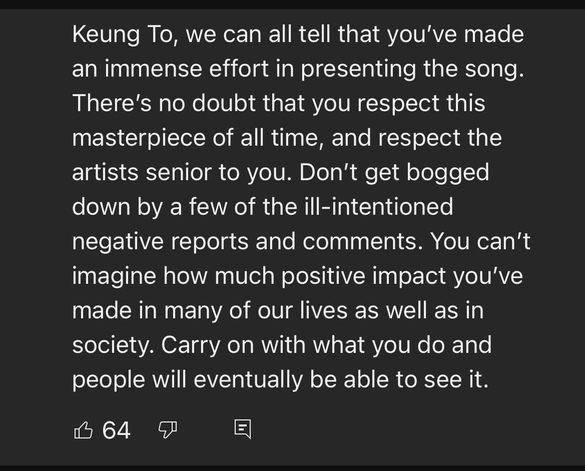Like the comment with thumbs-up icon
This screenshot has width=585, height=471.
tap(83, 430)
